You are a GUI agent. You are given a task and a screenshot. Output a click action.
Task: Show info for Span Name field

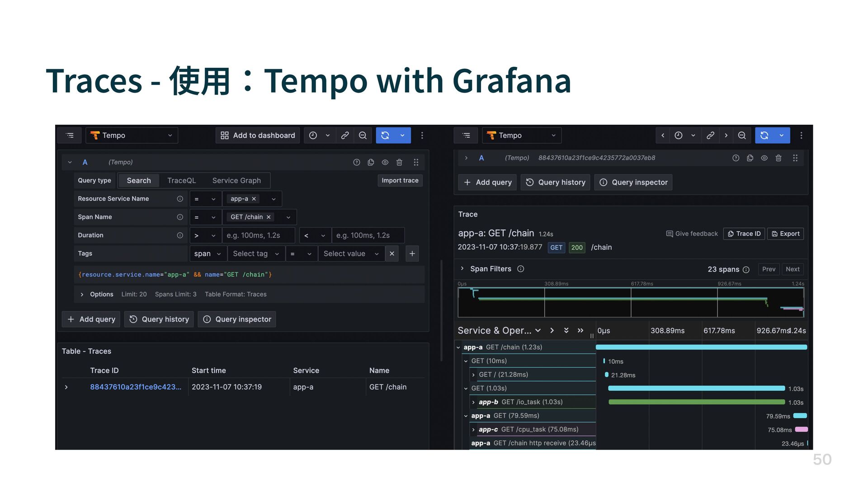click(180, 217)
